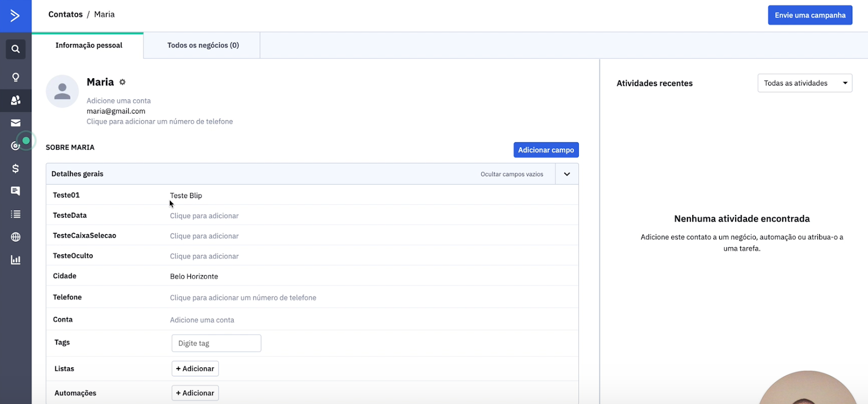Open Conversations via the chat bubble icon
This screenshot has height=404, width=868.
[16, 191]
